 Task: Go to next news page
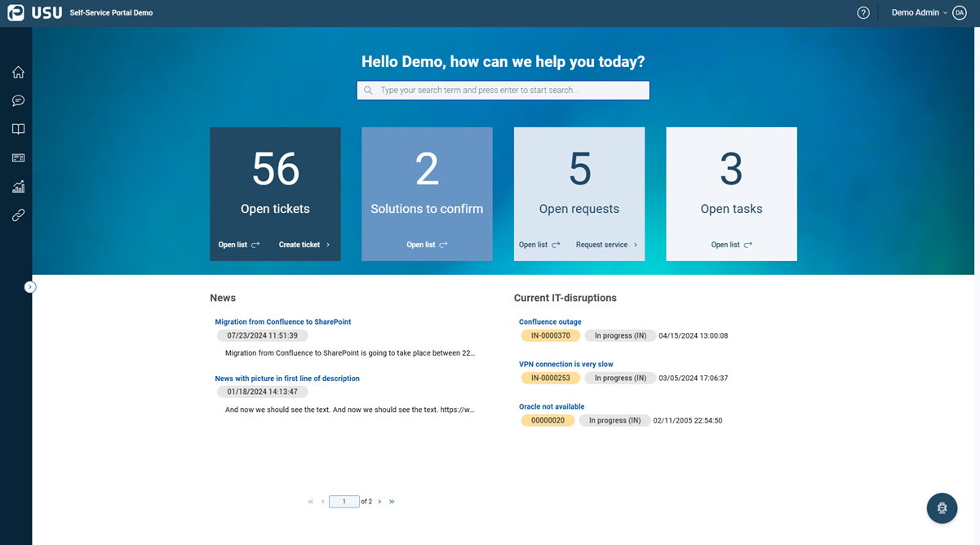379,502
